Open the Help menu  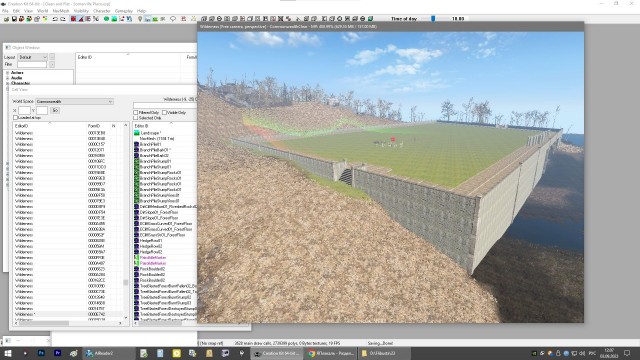coord(141,11)
